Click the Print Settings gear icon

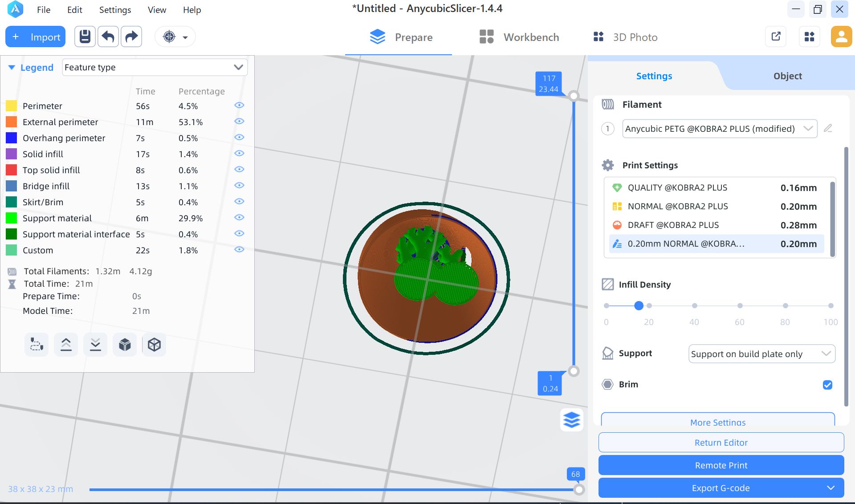608,165
